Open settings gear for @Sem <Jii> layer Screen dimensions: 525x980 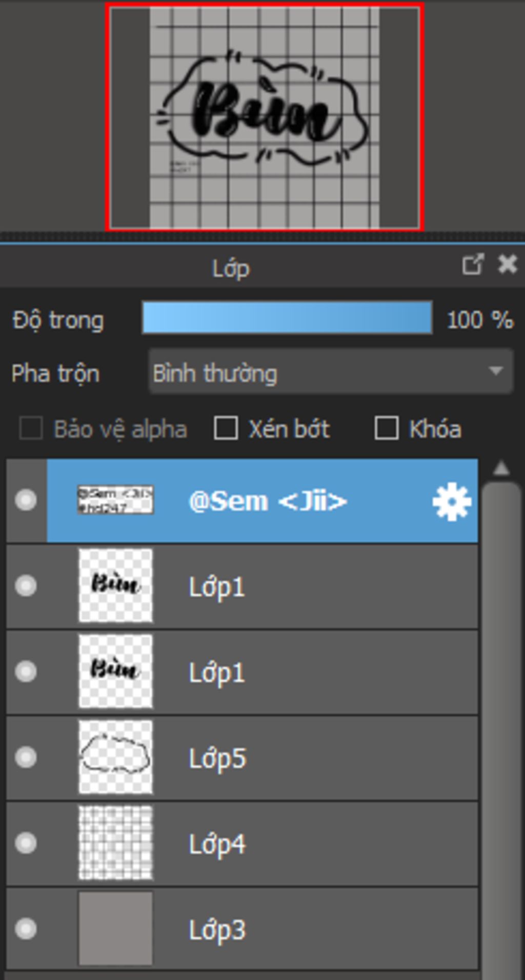tap(452, 501)
